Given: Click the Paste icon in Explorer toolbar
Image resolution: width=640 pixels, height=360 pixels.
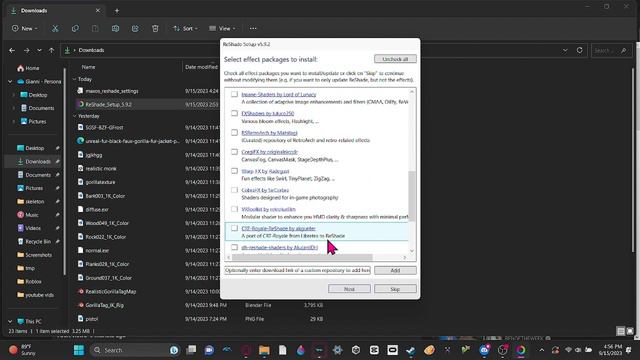Looking at the screenshot, I should (x=95, y=29).
